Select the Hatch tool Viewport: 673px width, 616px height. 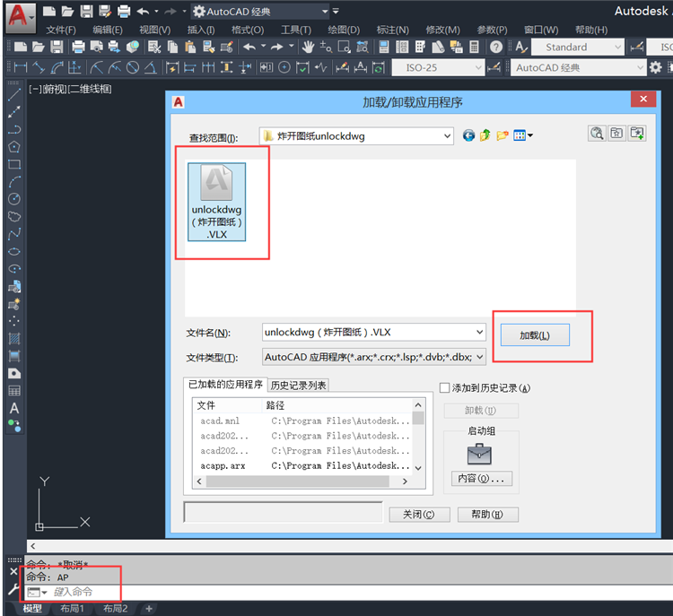14,339
